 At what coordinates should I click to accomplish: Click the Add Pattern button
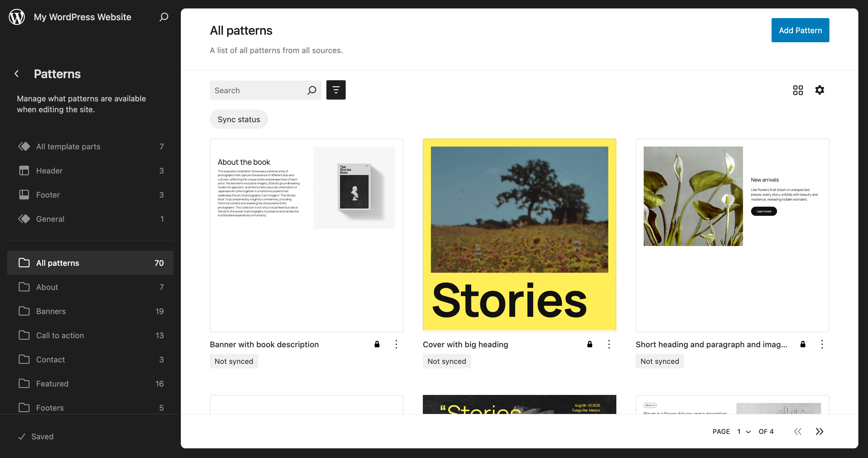[800, 30]
